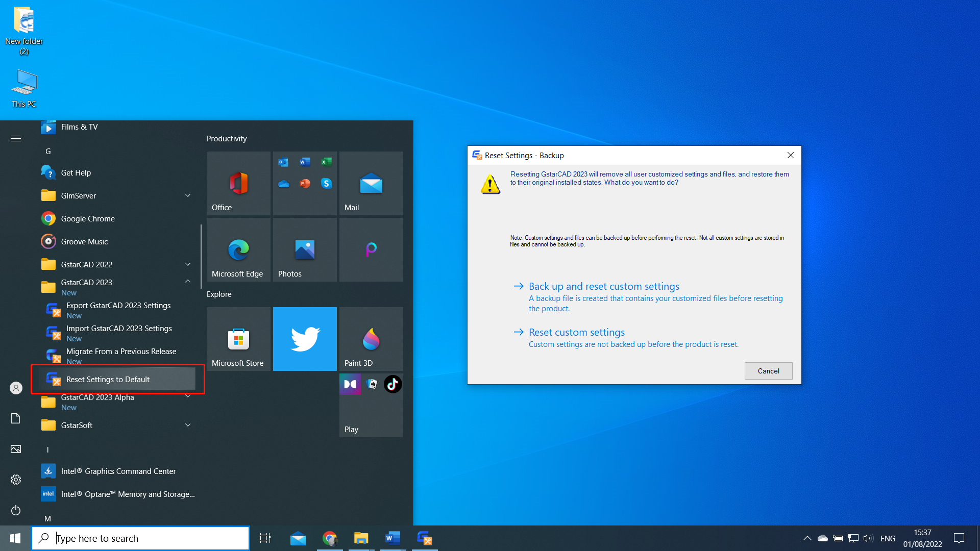This screenshot has width=980, height=551.
Task: Click the Start menu power icon
Action: [16, 510]
